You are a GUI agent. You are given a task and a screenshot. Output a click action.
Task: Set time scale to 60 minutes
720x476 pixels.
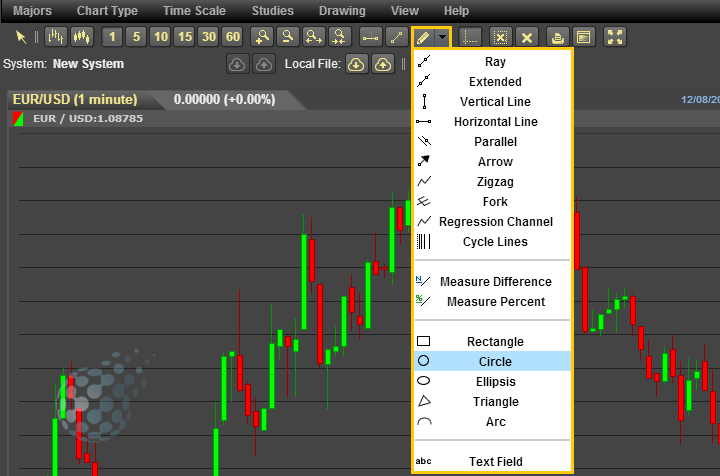[233, 37]
